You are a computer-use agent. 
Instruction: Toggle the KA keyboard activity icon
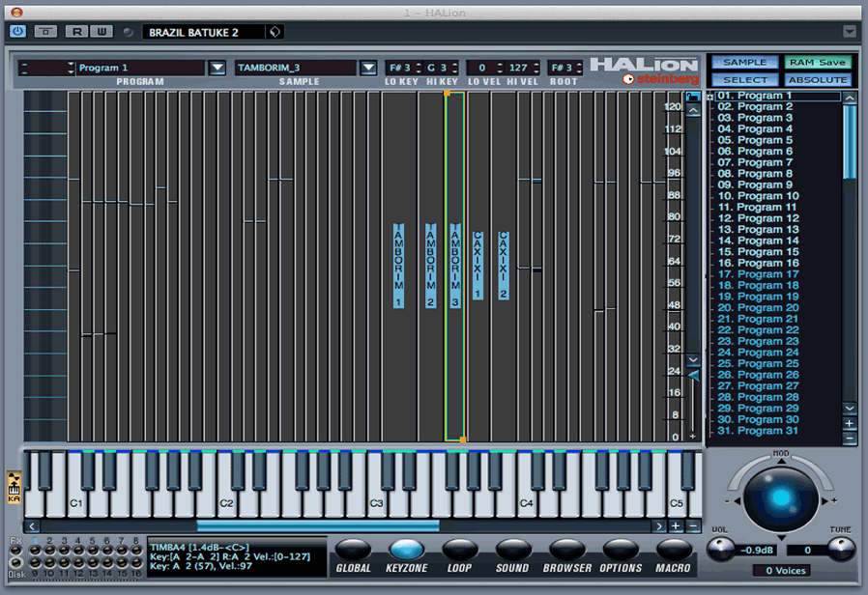coord(14,487)
